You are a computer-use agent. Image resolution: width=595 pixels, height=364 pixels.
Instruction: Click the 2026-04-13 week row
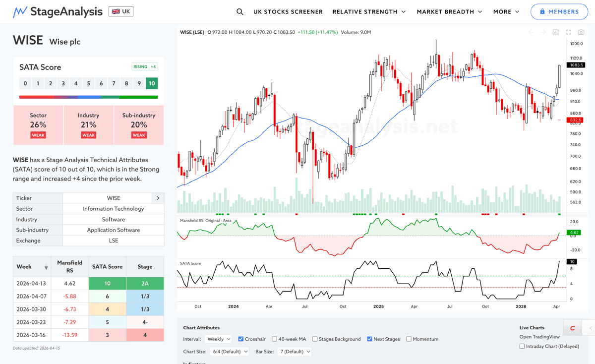[88, 284]
